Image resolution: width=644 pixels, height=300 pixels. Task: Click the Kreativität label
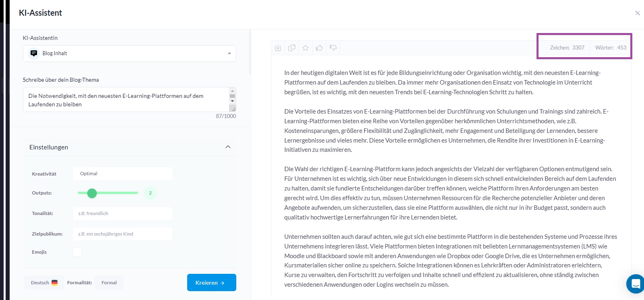pos(44,174)
